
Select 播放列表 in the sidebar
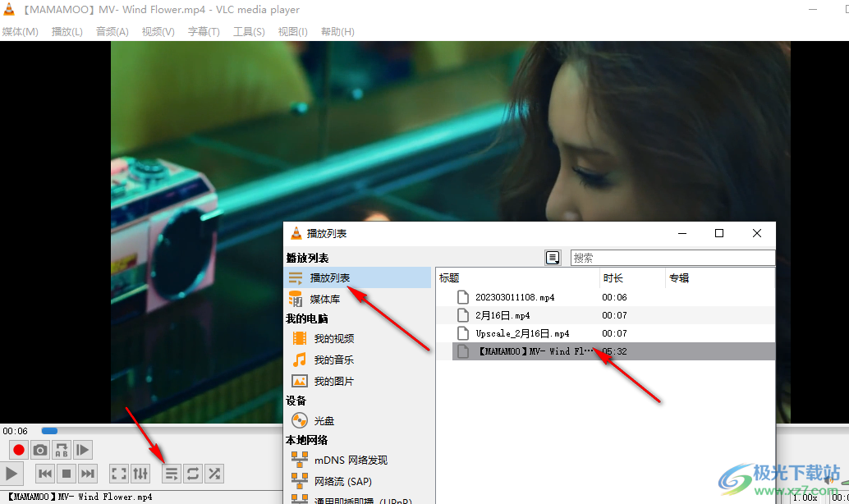357,277
